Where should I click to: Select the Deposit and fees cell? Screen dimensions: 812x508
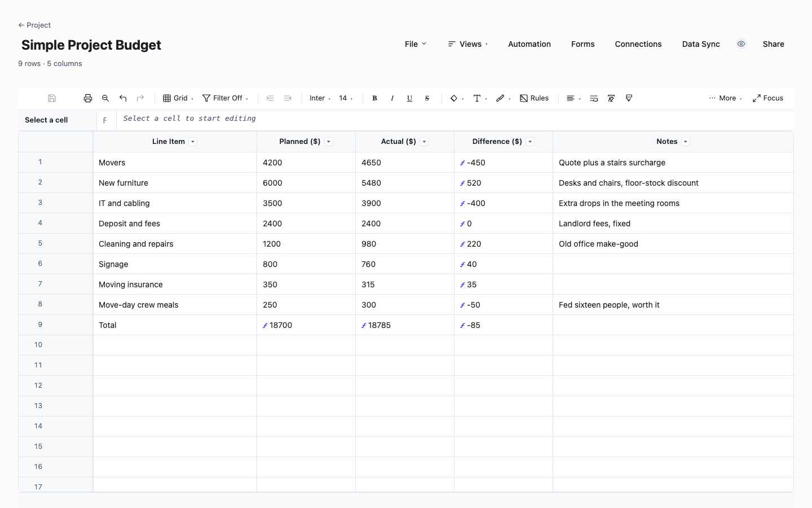tap(175, 224)
